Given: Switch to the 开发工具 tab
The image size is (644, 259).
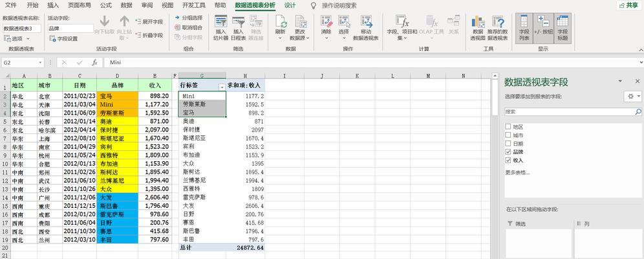Looking at the screenshot, I should tap(193, 6).
